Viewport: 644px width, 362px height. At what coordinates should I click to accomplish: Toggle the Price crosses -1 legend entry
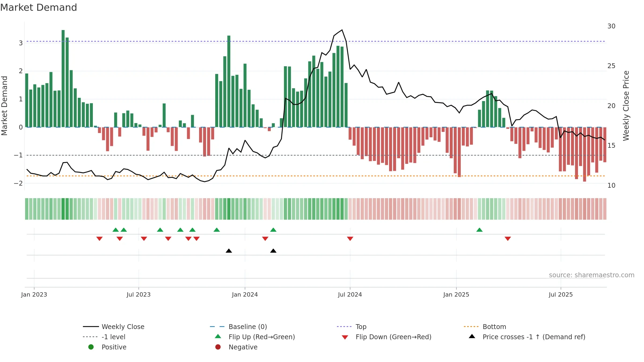coord(527,337)
